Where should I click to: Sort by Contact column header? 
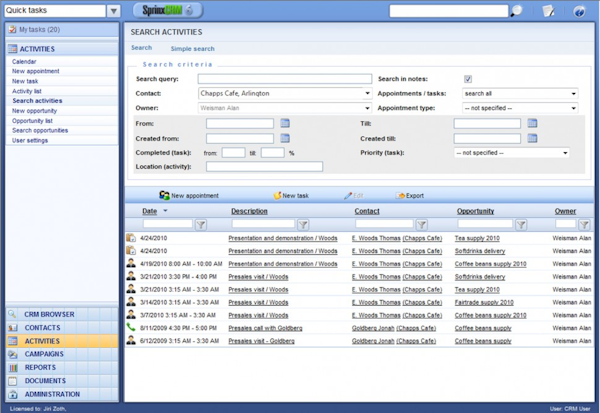click(x=367, y=211)
